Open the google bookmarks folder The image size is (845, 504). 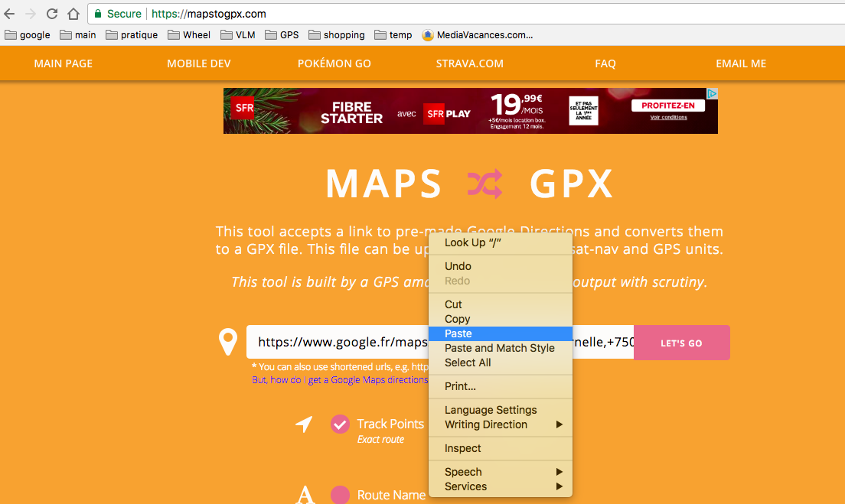tap(28, 35)
